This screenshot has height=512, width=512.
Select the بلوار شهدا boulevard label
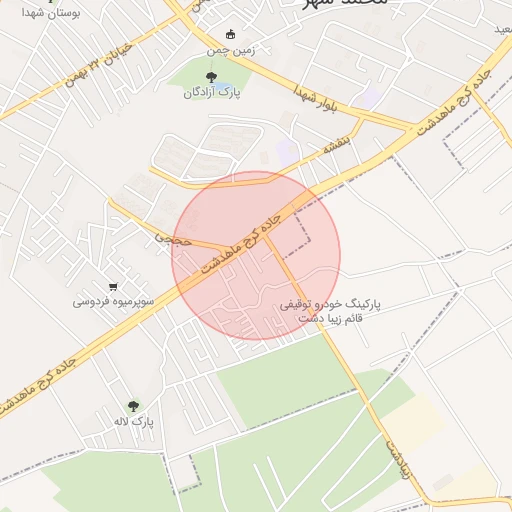pyautogui.click(x=315, y=98)
